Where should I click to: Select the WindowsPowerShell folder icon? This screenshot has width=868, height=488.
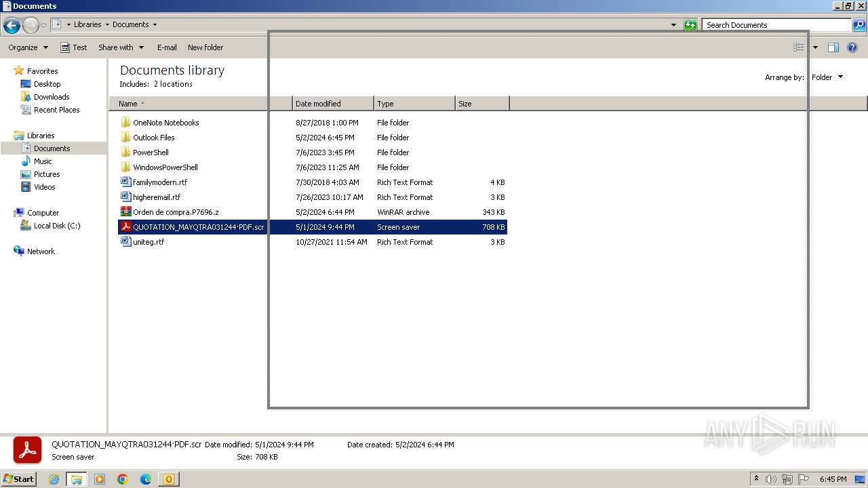pyautogui.click(x=125, y=167)
